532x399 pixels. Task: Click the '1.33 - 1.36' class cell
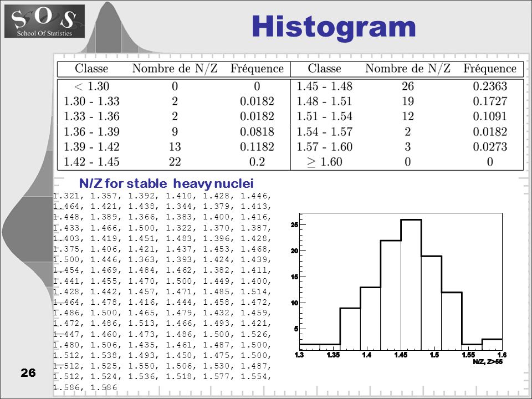91,116
